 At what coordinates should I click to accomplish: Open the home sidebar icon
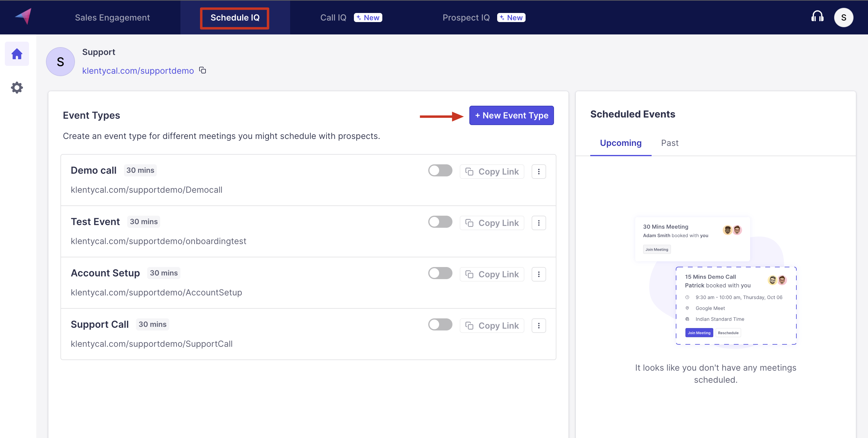click(x=17, y=54)
